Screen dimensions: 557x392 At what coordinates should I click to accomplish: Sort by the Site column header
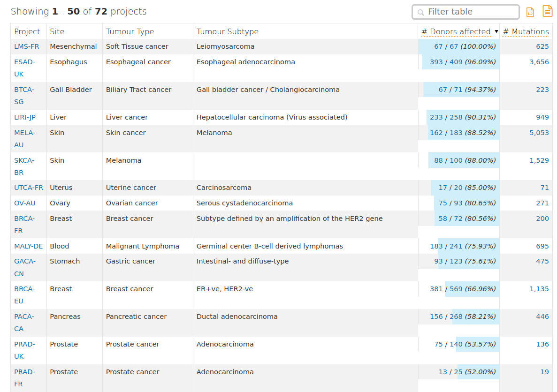point(57,31)
